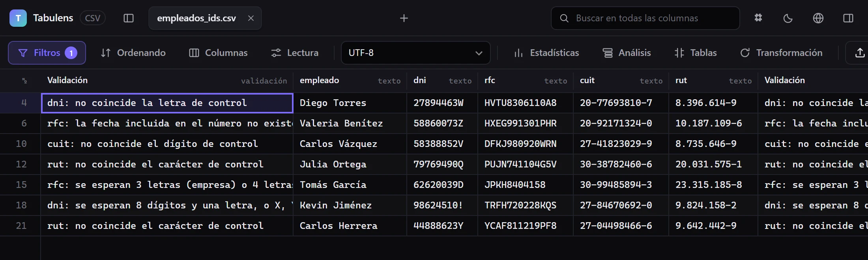The image size is (868, 260).
Task: Select the cell Kevin Jiménez
Action: coord(350,205)
